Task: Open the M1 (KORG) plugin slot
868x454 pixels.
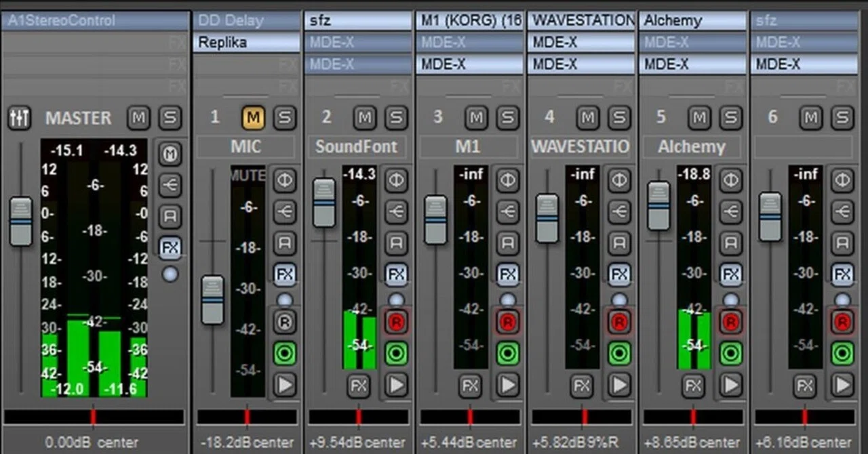Action: tap(470, 20)
